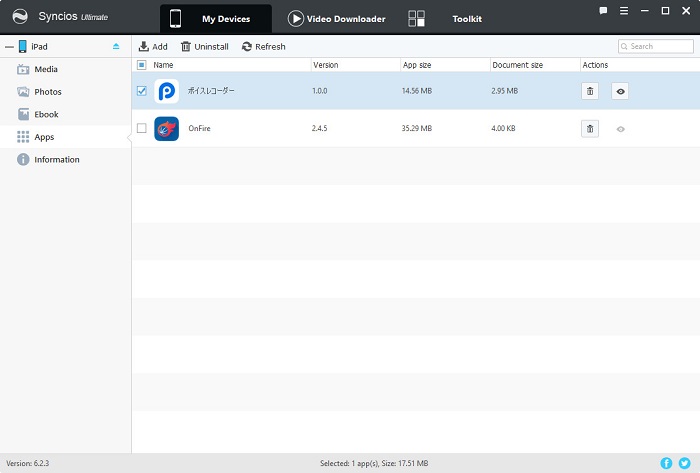Open the Facebook icon in the status bar
Viewport: 700px width, 473px height.
click(x=667, y=463)
